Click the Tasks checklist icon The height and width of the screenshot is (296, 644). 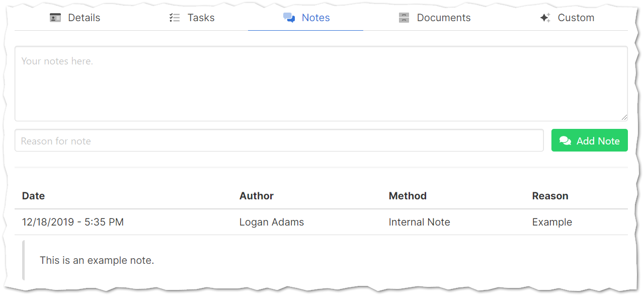(x=175, y=17)
